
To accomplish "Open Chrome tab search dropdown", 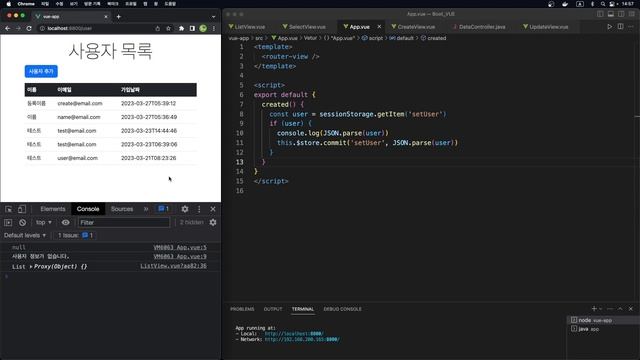I will pos(213,17).
